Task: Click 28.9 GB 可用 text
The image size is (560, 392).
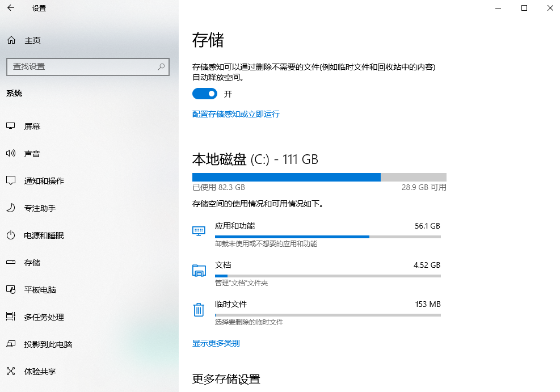Action: 424,187
